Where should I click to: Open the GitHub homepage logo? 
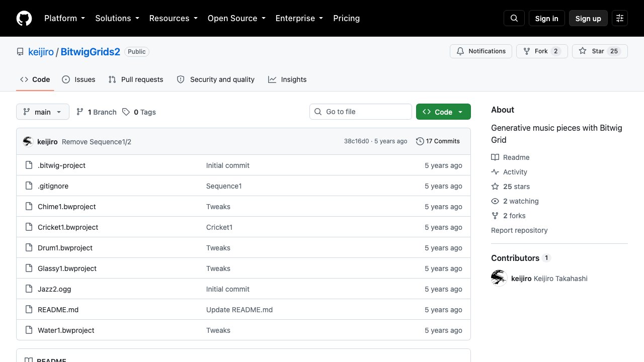(24, 18)
